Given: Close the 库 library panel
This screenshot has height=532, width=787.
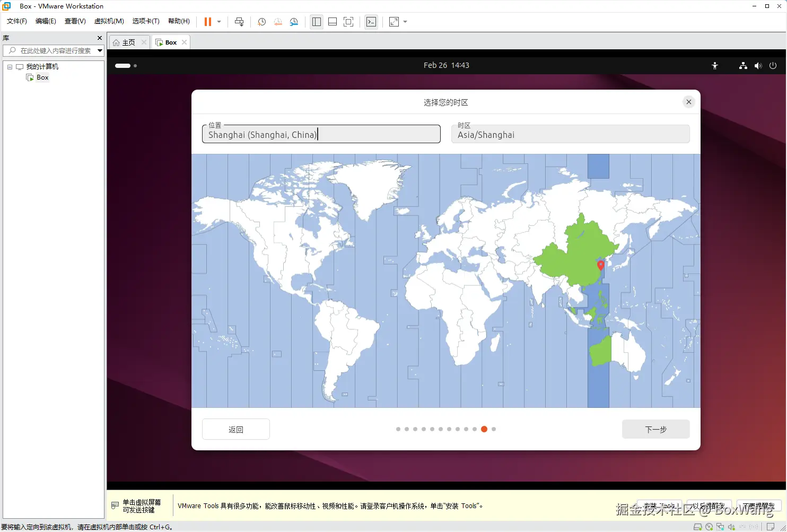Looking at the screenshot, I should click(99, 38).
